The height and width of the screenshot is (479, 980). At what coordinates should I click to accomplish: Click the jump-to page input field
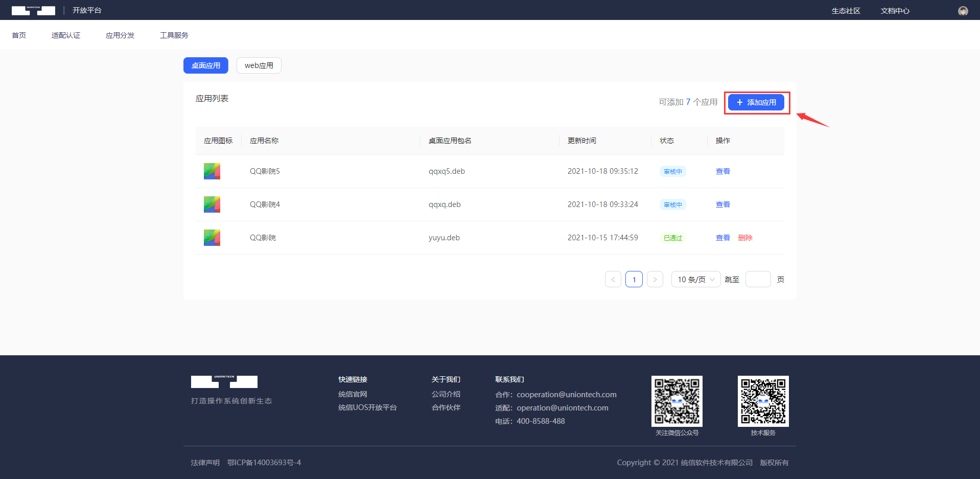point(758,279)
